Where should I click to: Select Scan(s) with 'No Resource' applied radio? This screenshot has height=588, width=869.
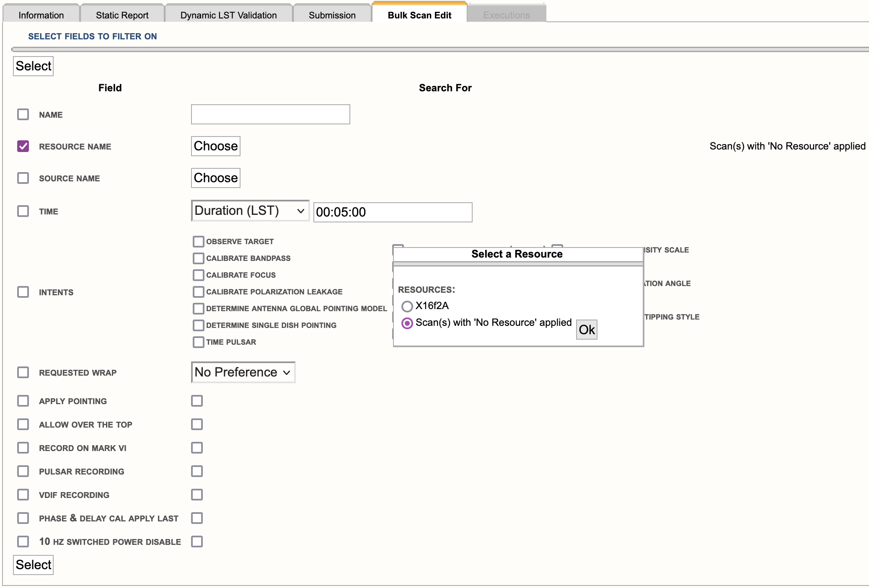pyautogui.click(x=407, y=323)
